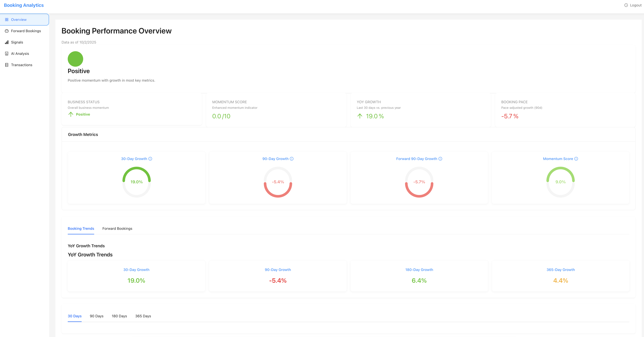Viewport: 644px width, 337px height.
Task: Open the 180 Days period
Action: 119,316
